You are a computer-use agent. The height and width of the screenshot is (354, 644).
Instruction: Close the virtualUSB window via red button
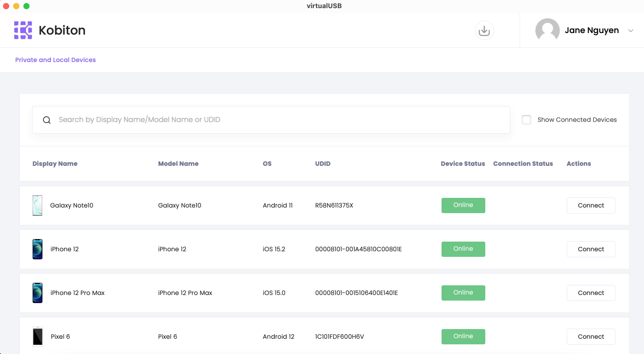6,6
